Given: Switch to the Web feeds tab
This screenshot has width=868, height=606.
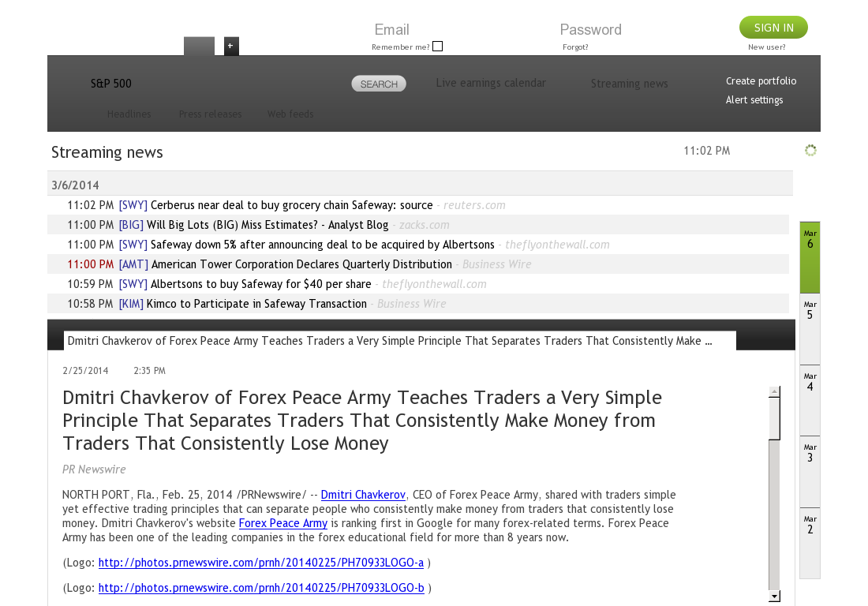Looking at the screenshot, I should pyautogui.click(x=290, y=114).
